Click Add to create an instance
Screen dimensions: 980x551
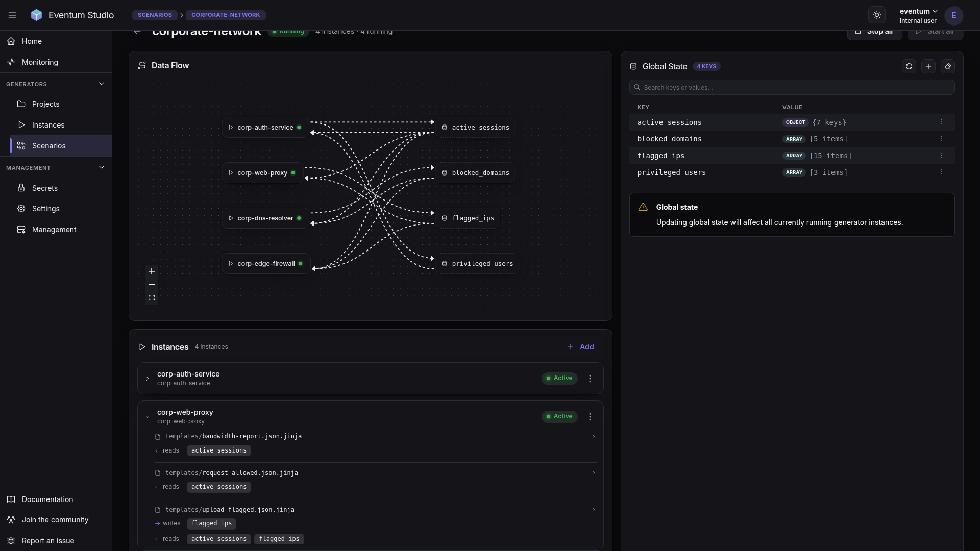point(581,347)
